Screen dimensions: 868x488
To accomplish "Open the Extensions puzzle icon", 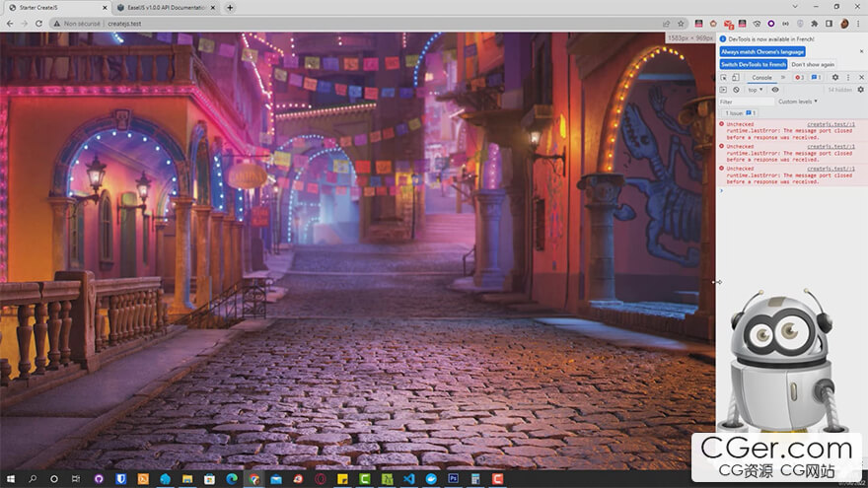I will (815, 24).
